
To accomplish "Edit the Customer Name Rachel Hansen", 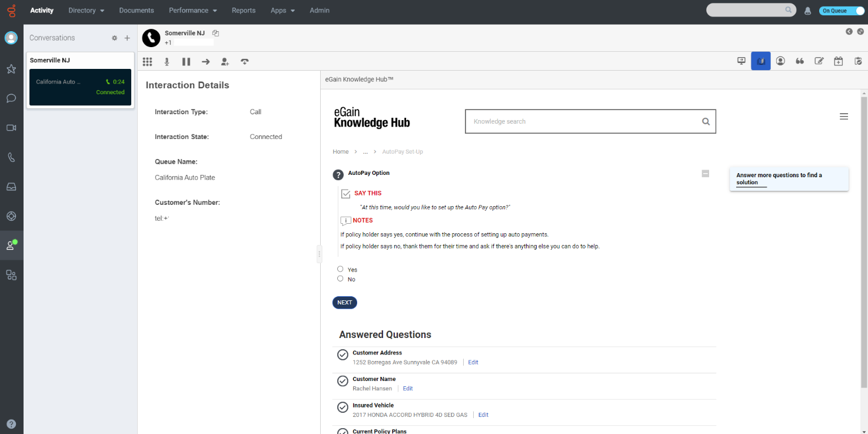I will click(x=407, y=388).
